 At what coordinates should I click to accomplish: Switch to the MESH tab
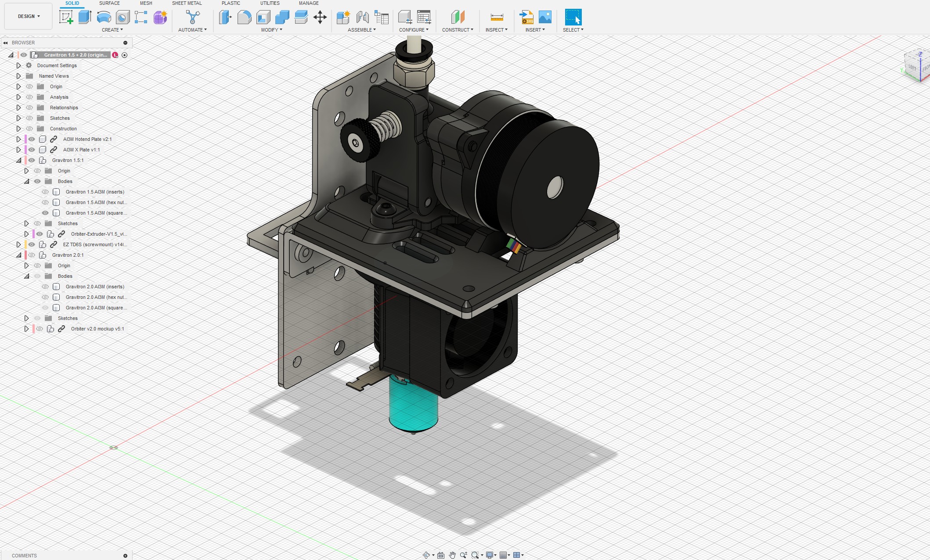(x=146, y=3)
